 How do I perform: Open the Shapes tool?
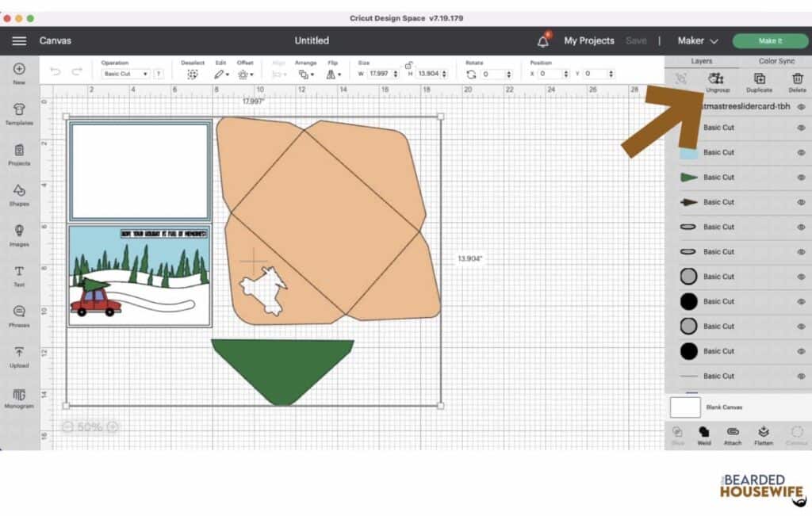[19, 194]
